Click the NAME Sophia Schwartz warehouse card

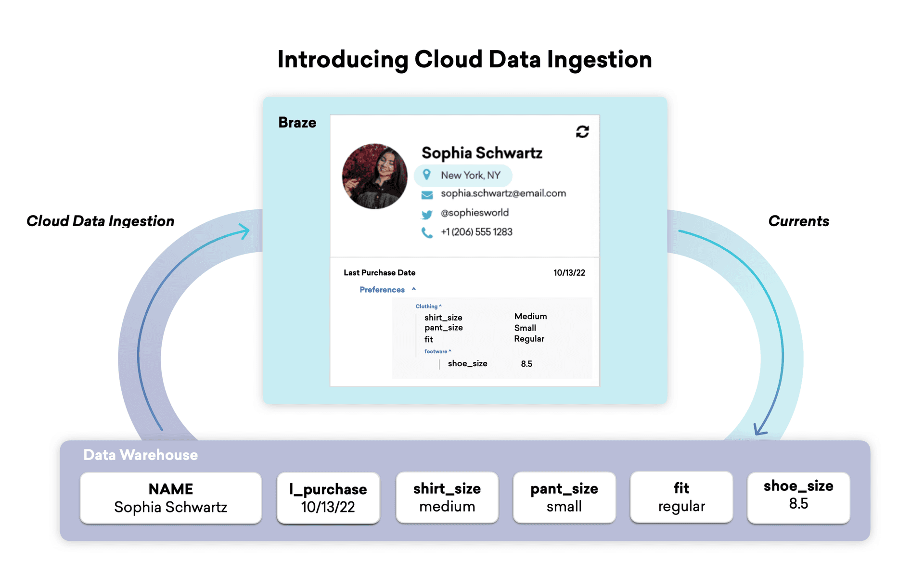pos(171,498)
